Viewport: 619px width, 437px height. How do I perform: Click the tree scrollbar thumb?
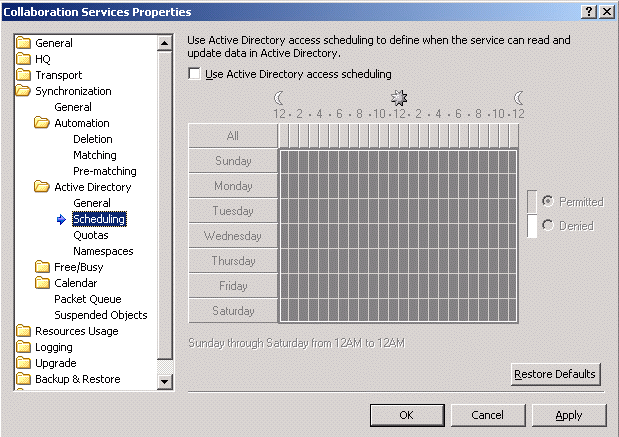click(165, 205)
